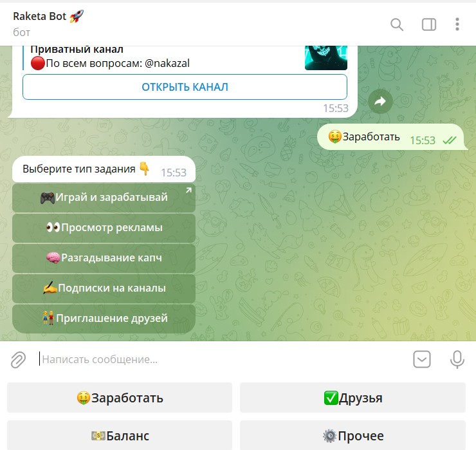The width and height of the screenshot is (476, 450).
Task: Tap the Друзья keyboard button
Action: tap(352, 397)
